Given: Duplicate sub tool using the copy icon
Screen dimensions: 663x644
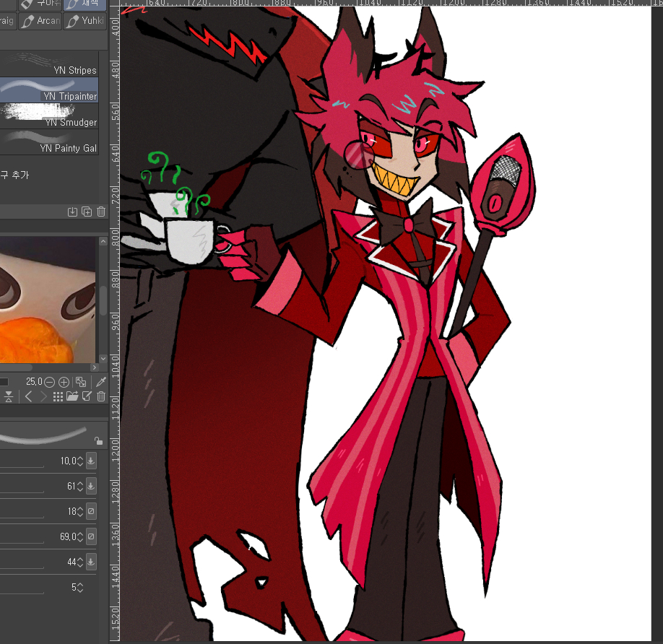Looking at the screenshot, I should click(x=87, y=212).
